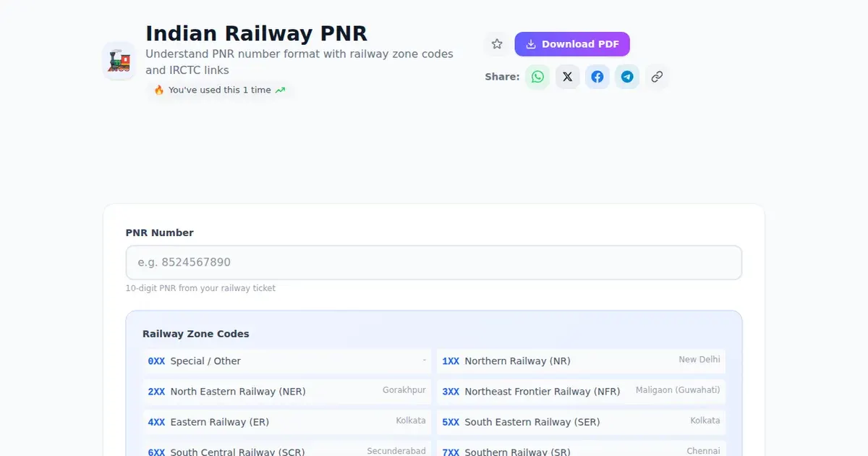
Task: Click the page subtitle about PNR format
Action: 299,62
